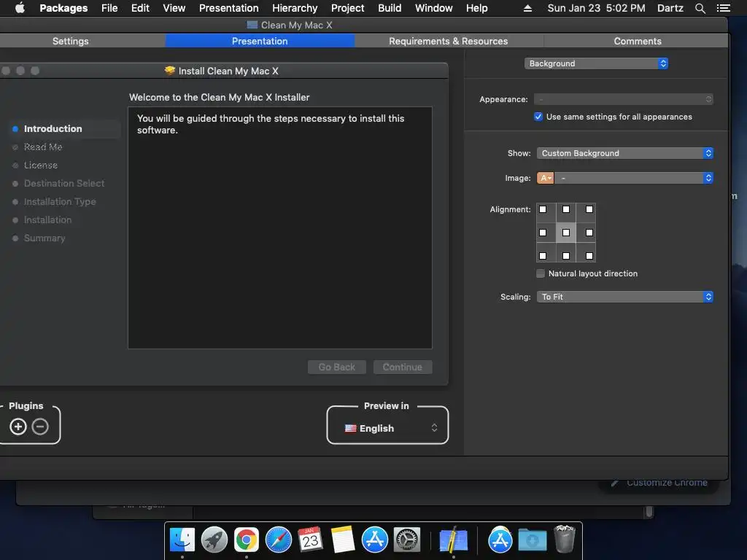Select the Read Me installer step
Viewport: 747px width, 560px height.
point(43,147)
